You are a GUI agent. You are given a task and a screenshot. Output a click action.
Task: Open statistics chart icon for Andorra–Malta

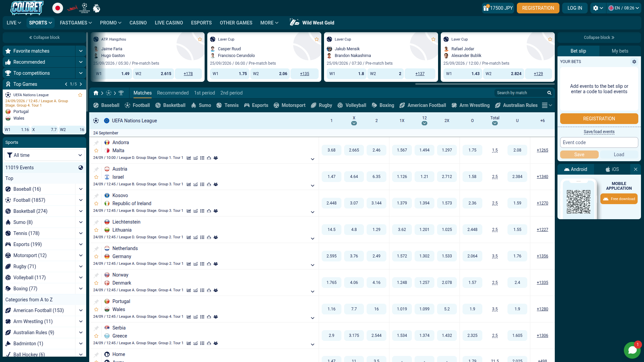tap(189, 158)
